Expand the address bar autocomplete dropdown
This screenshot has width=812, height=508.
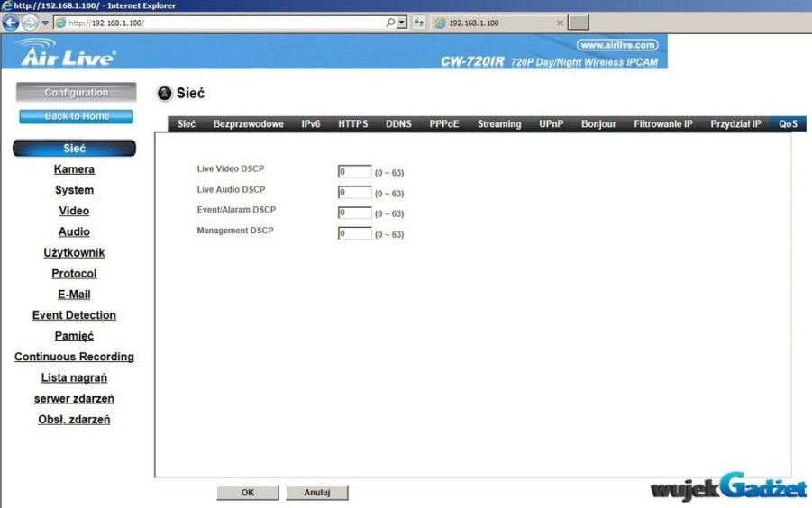402,23
